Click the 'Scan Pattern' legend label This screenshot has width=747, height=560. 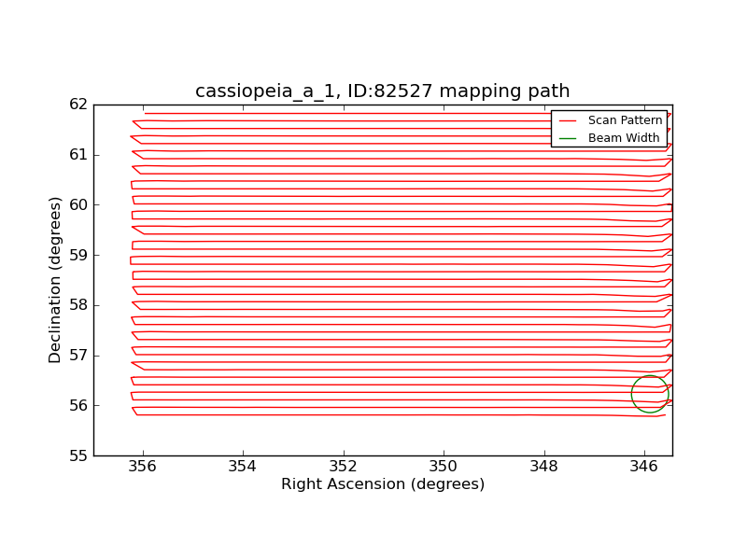pyautogui.click(x=625, y=120)
